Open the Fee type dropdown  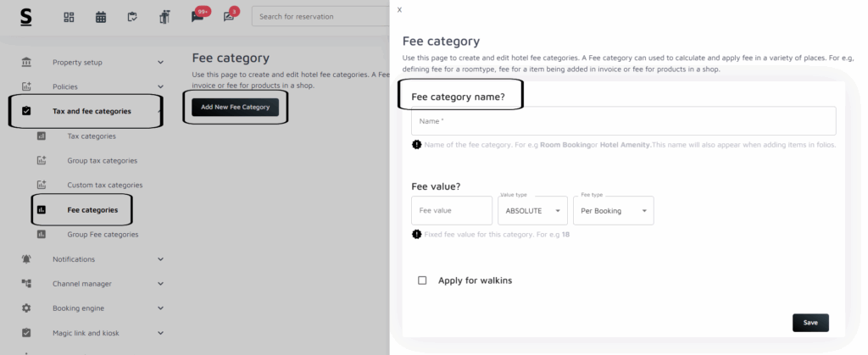[614, 211]
